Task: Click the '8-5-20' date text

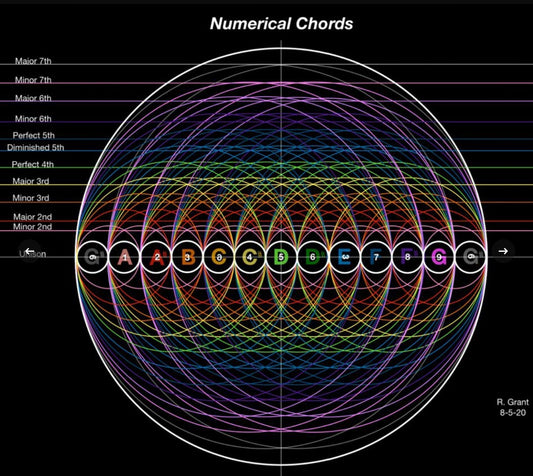Action: pyautogui.click(x=513, y=413)
